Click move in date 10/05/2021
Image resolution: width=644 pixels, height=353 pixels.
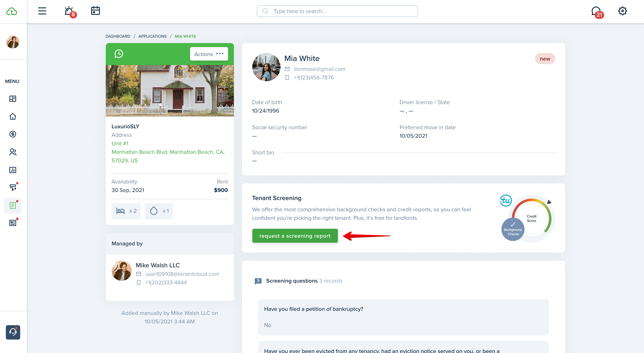click(x=413, y=136)
